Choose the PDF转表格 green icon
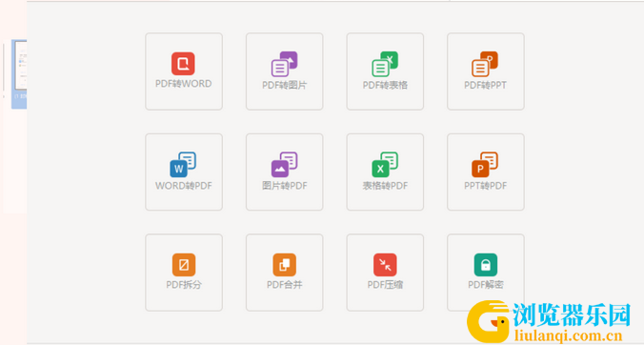This screenshot has width=644, height=345. point(385,64)
